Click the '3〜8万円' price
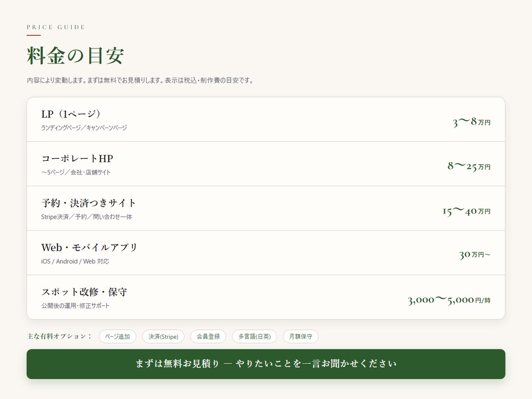 (471, 122)
